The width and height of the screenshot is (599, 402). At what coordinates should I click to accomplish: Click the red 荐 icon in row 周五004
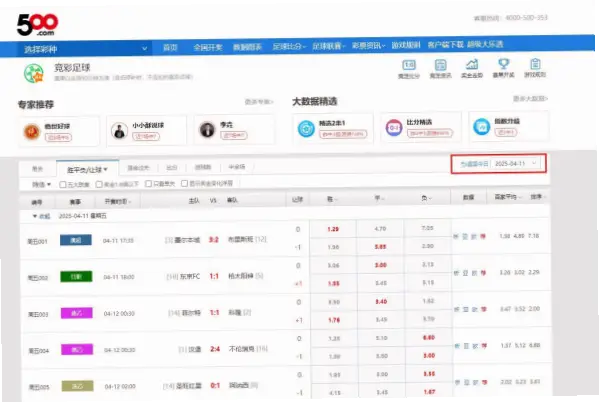[x=484, y=346]
